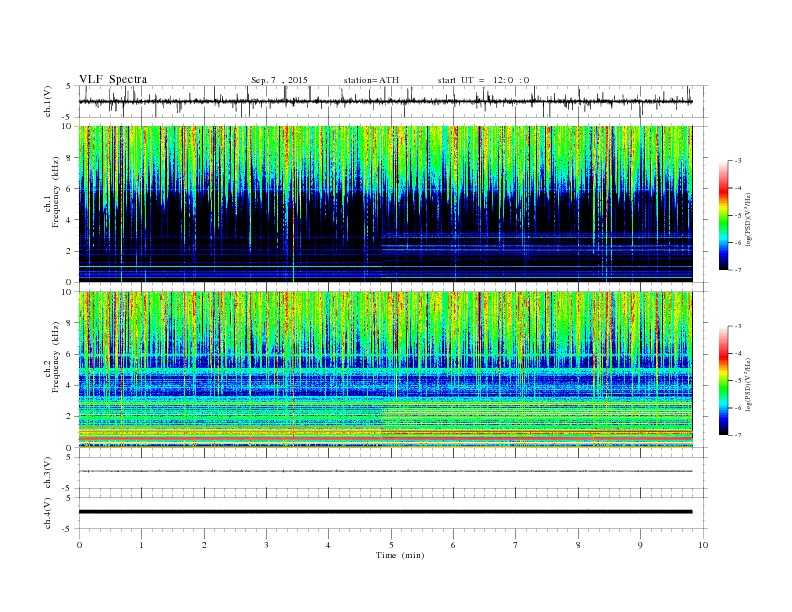Click the thick black ch.4 voltage trace
Screen dimensions: 792x612
tap(385, 512)
